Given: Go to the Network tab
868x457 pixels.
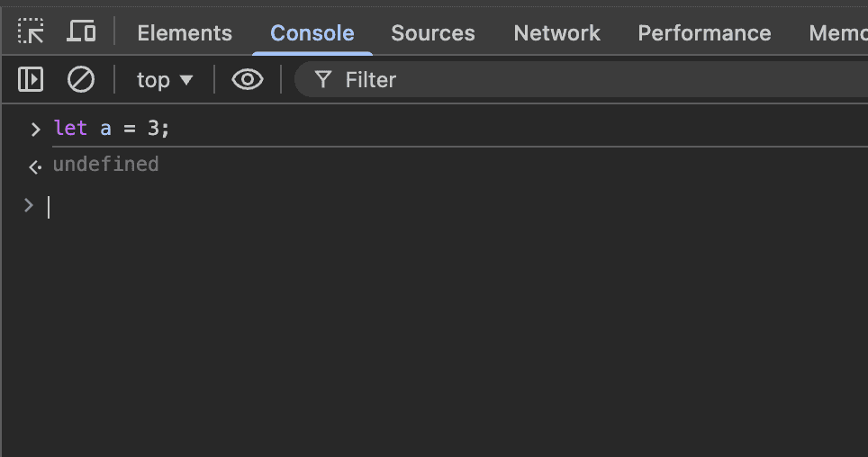Looking at the screenshot, I should tap(556, 33).
